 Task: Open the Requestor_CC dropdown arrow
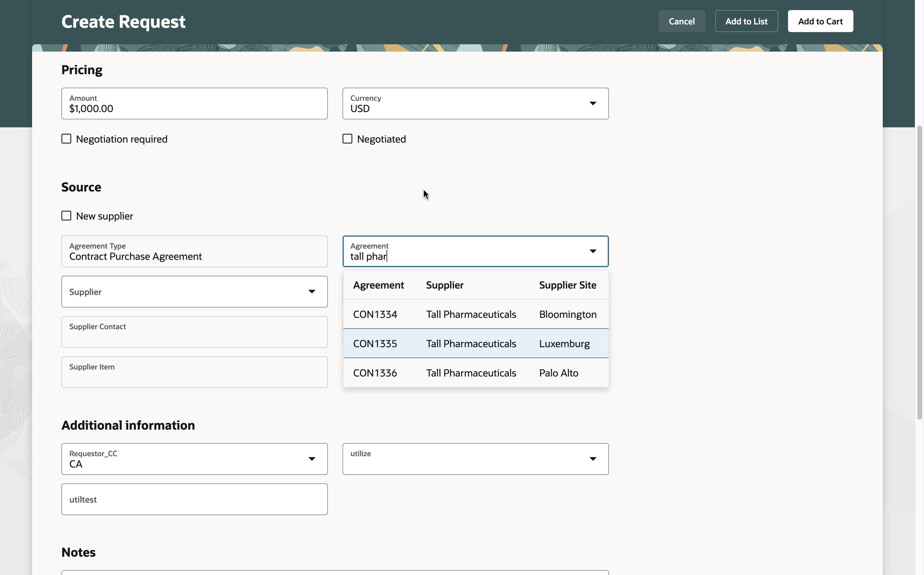coord(312,459)
